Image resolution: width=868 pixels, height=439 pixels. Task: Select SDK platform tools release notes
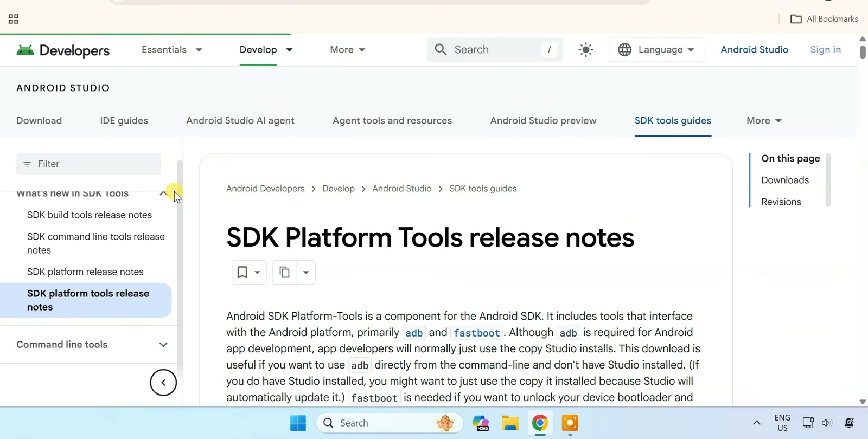coord(86,300)
